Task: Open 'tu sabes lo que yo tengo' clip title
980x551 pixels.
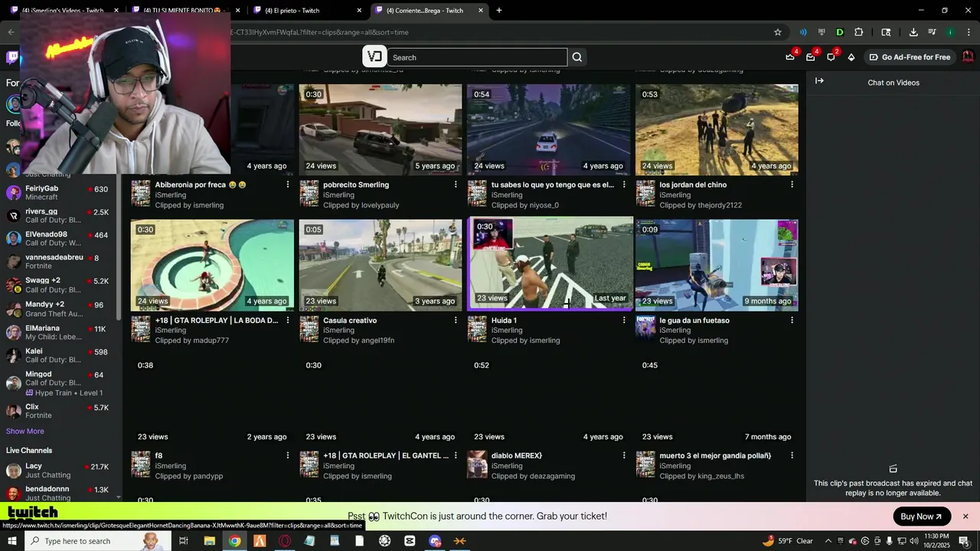Action: 553,184
